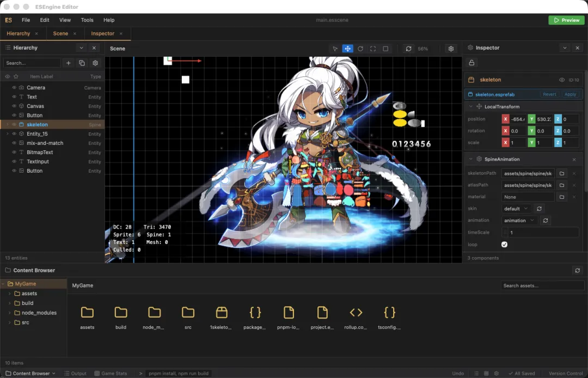Open the View menu
The image size is (588, 378).
pos(65,20)
